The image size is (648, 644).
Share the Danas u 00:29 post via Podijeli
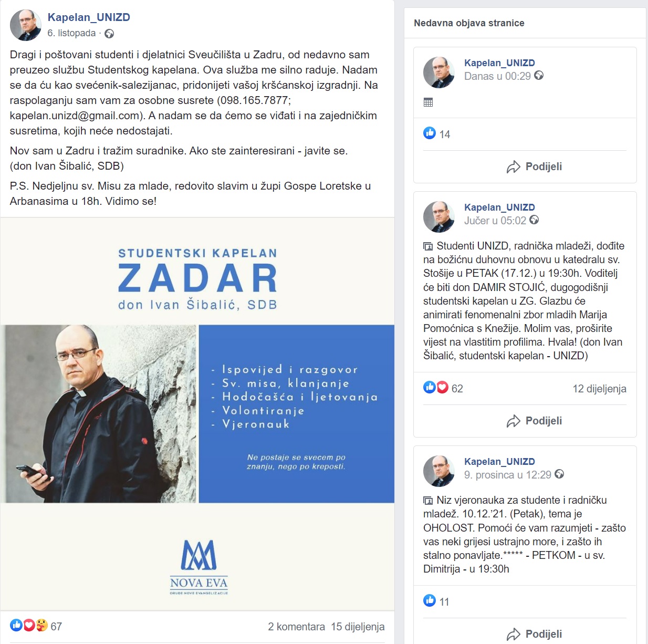tap(534, 167)
